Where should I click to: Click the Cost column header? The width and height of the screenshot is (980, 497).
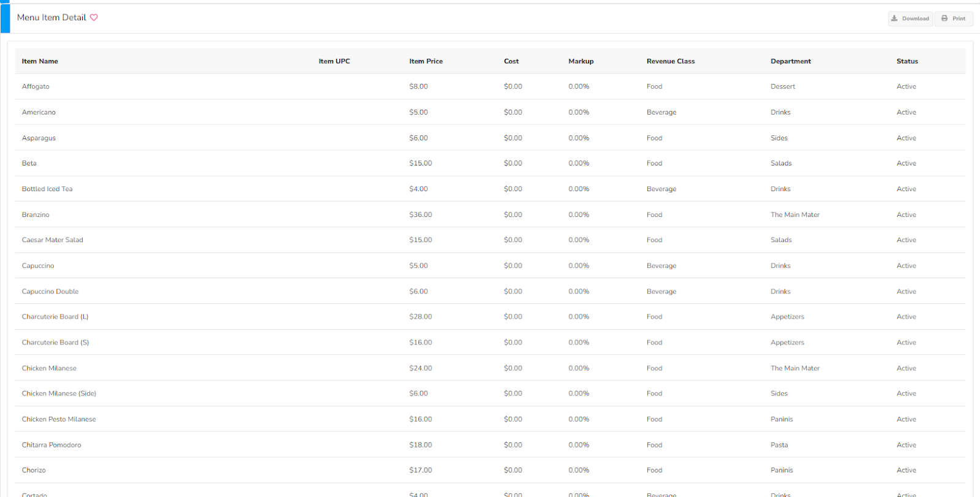[511, 61]
